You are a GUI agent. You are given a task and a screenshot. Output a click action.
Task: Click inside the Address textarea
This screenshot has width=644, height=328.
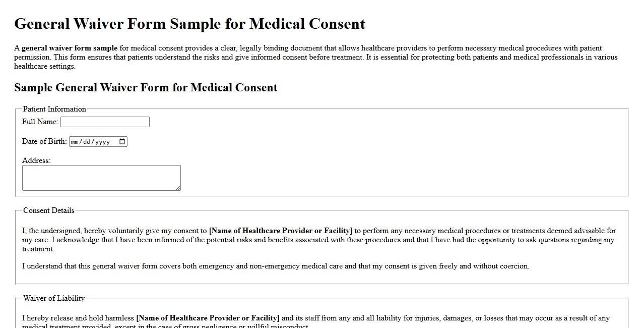click(x=101, y=177)
